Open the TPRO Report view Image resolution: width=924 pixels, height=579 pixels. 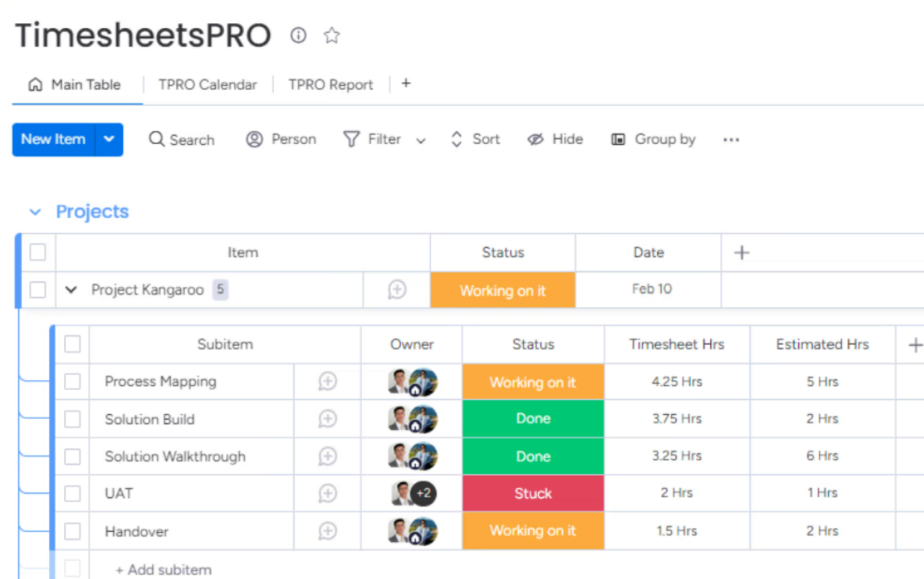[330, 85]
